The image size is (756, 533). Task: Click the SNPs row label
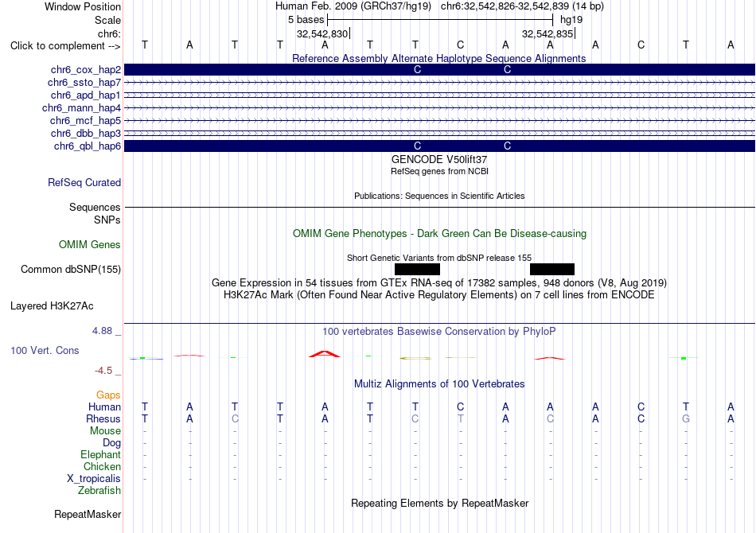(107, 220)
